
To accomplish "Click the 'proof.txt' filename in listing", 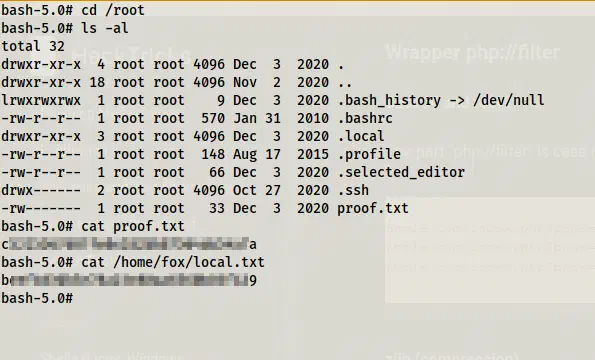I will click(373, 208).
